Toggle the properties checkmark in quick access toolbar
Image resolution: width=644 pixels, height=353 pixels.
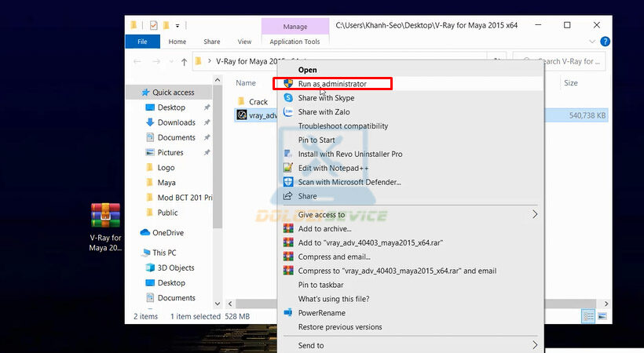(153, 25)
